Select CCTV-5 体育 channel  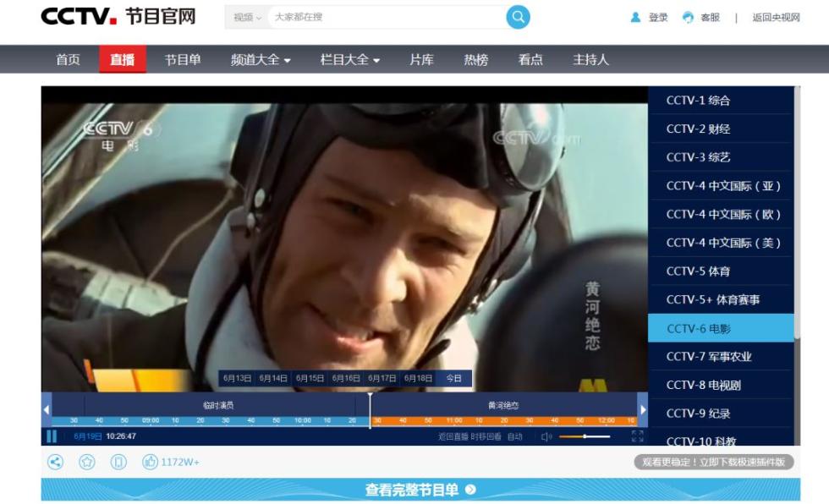click(x=698, y=271)
